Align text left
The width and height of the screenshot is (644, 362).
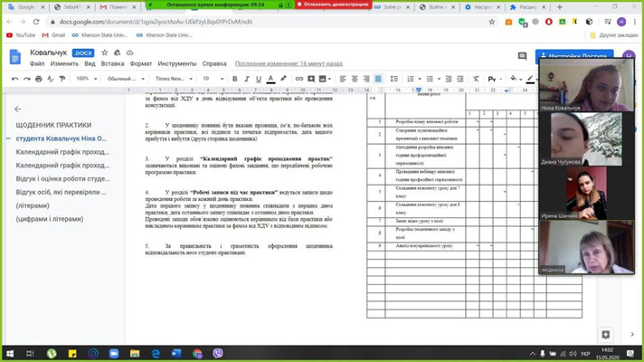tap(343, 79)
